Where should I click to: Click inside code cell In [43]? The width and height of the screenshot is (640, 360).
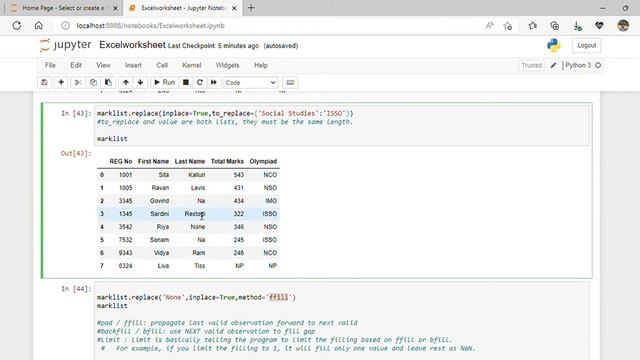click(342, 126)
